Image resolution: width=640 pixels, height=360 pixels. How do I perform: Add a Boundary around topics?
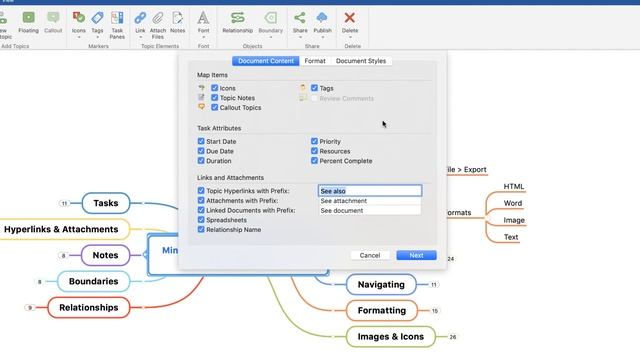click(x=271, y=22)
